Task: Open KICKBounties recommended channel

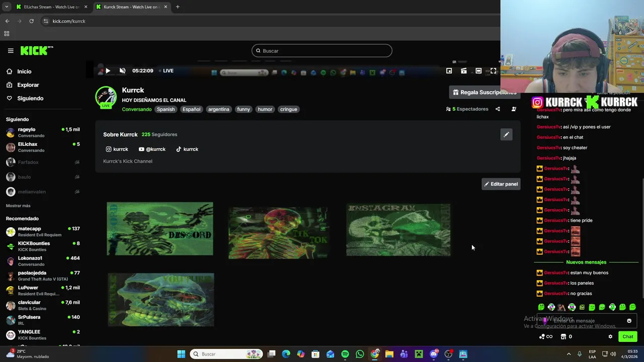Action: [x=43, y=246]
